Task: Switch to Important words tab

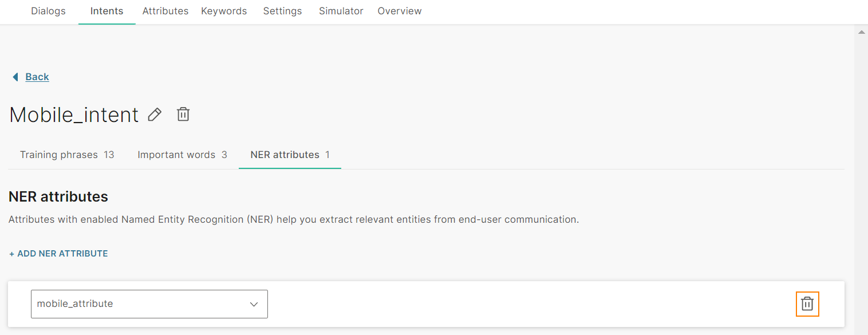Action: pyautogui.click(x=182, y=155)
